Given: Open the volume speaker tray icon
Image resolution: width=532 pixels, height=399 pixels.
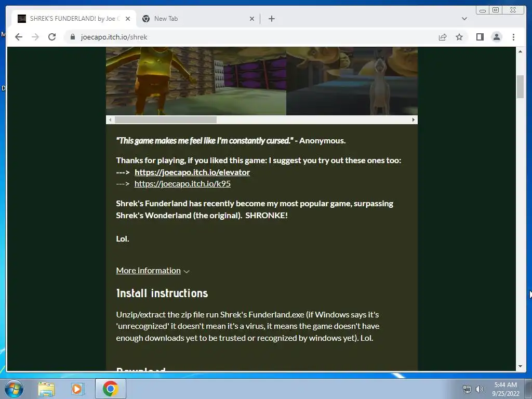Looking at the screenshot, I should (480, 389).
